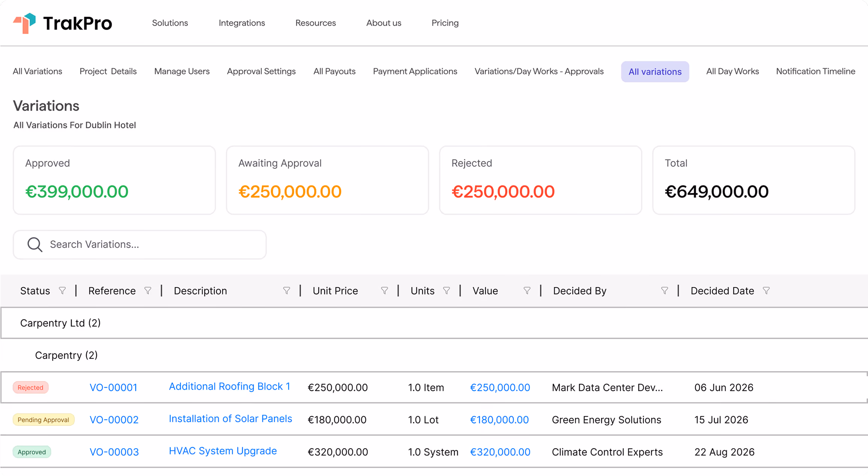Sort by the Units column header

422,291
